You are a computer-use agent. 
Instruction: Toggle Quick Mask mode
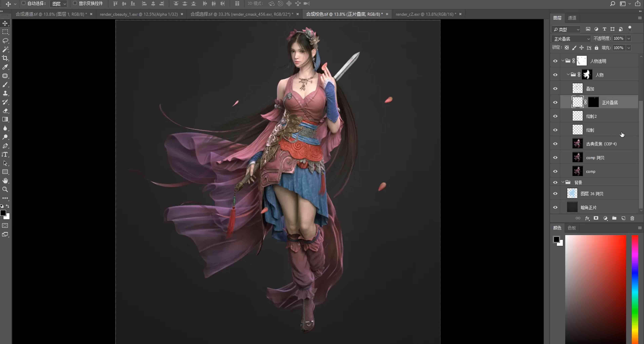(5, 226)
